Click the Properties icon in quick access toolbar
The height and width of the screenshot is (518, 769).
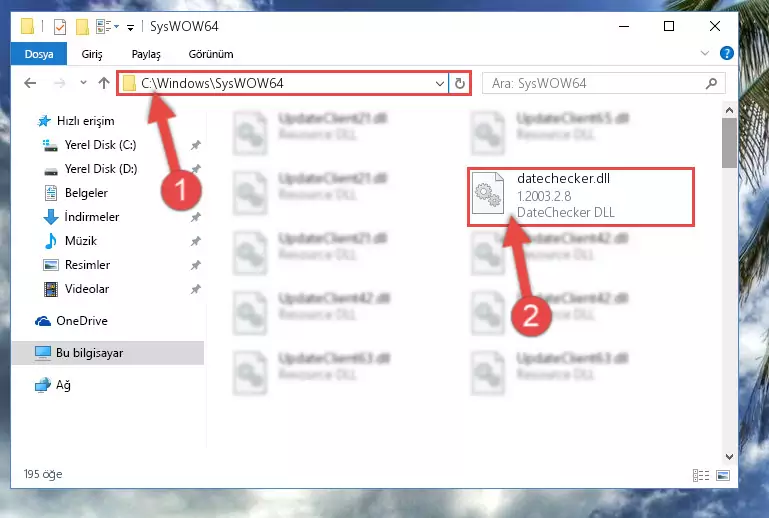pos(59,26)
